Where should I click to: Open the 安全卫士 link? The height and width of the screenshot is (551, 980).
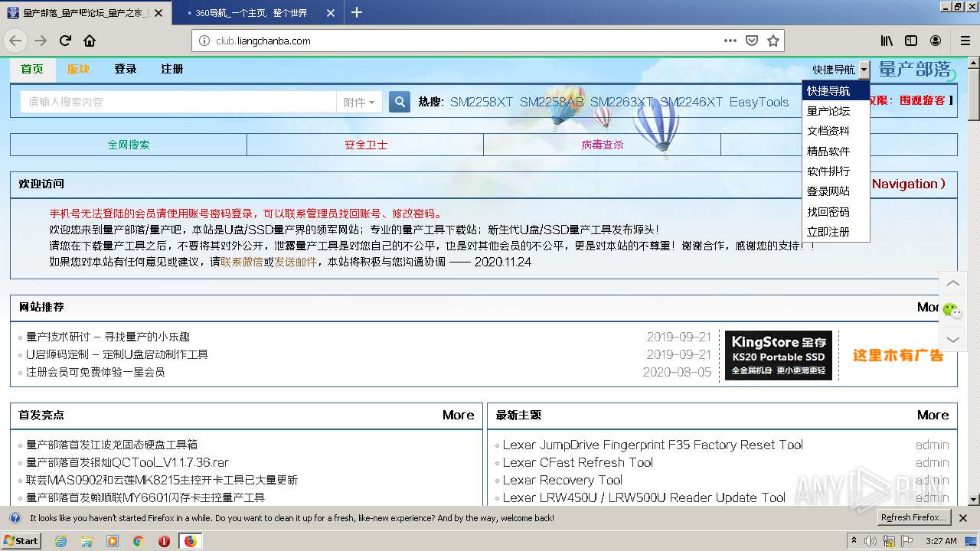(365, 145)
